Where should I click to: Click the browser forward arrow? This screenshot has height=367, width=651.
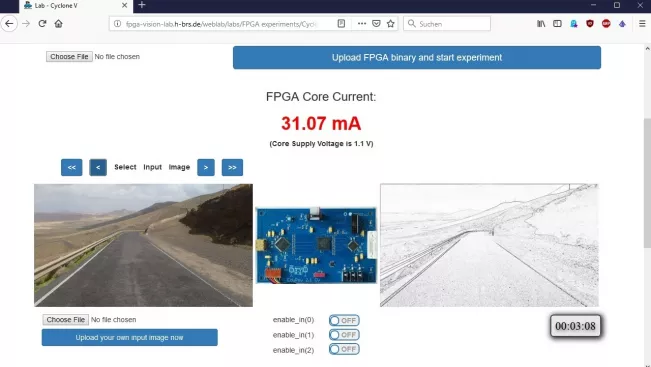pos(26,24)
